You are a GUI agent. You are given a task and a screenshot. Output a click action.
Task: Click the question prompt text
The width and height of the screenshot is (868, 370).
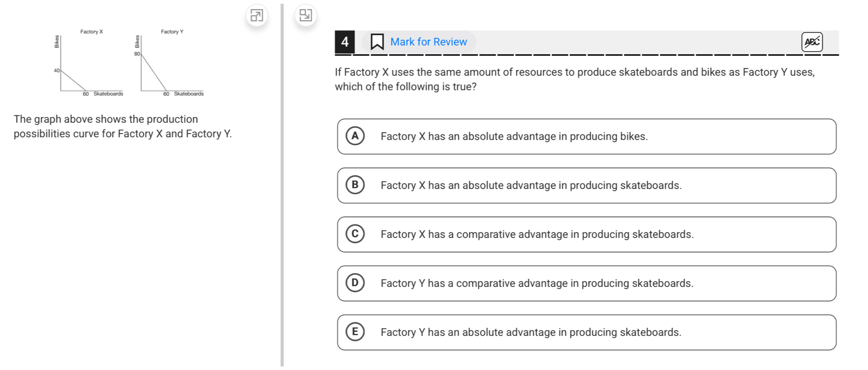click(574, 79)
